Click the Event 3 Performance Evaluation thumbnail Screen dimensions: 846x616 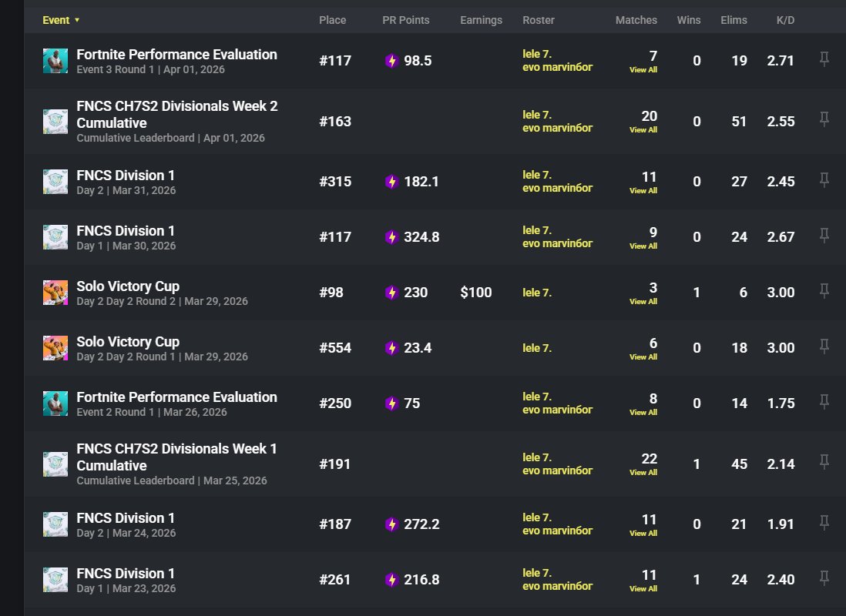55,60
